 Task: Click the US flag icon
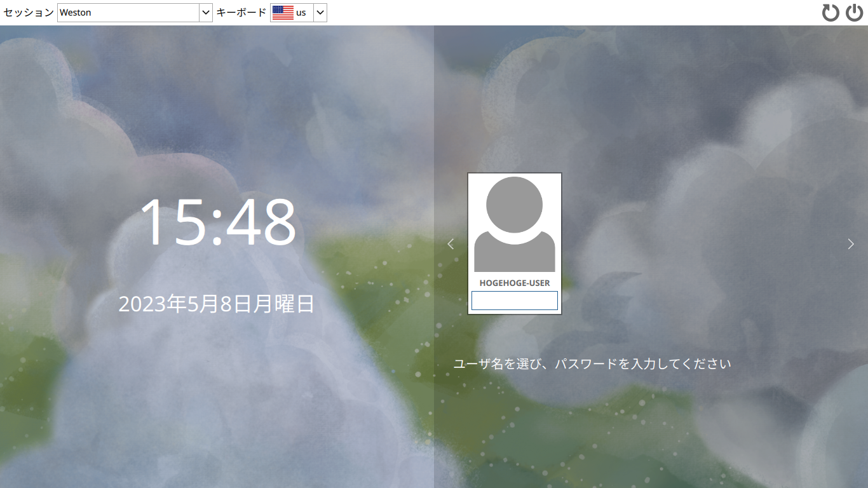pos(283,13)
